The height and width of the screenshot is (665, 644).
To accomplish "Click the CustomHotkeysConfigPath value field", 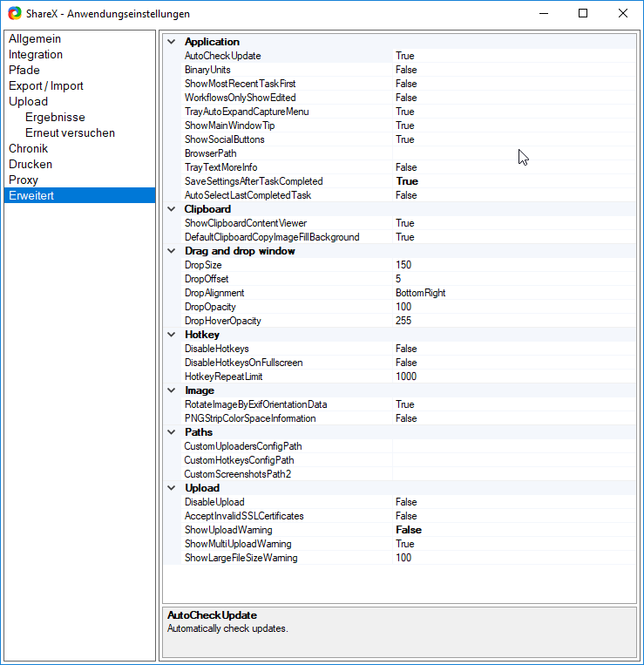I will click(514, 460).
